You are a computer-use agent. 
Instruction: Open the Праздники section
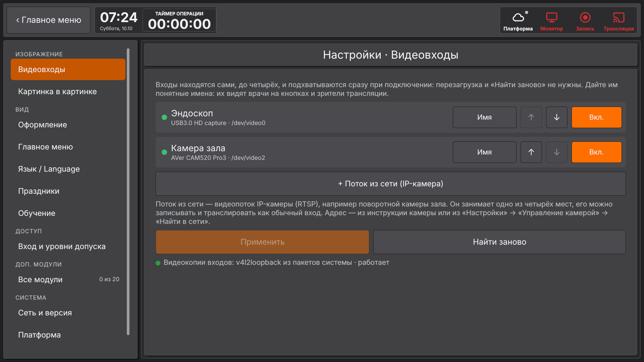point(68,191)
